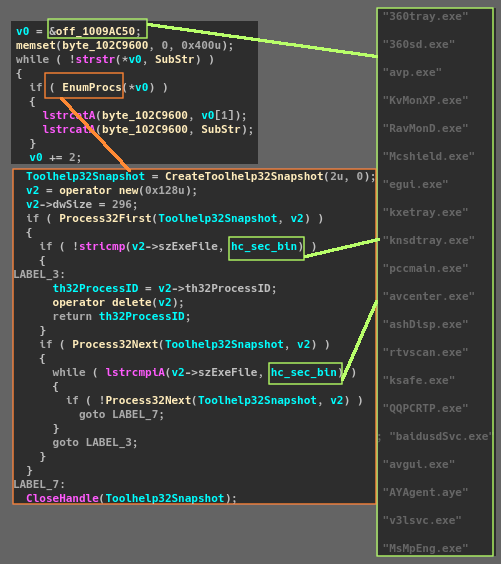Image resolution: width=501 pixels, height=564 pixels.
Task: Click the "Mcshield.exe" string
Action: pos(429,156)
